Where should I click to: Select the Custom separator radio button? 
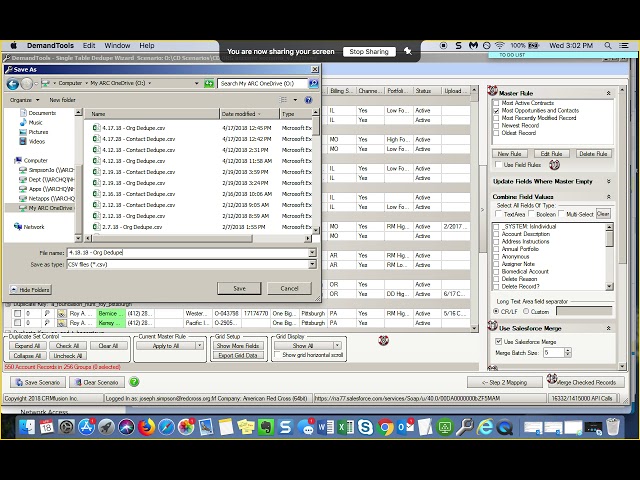[526, 311]
